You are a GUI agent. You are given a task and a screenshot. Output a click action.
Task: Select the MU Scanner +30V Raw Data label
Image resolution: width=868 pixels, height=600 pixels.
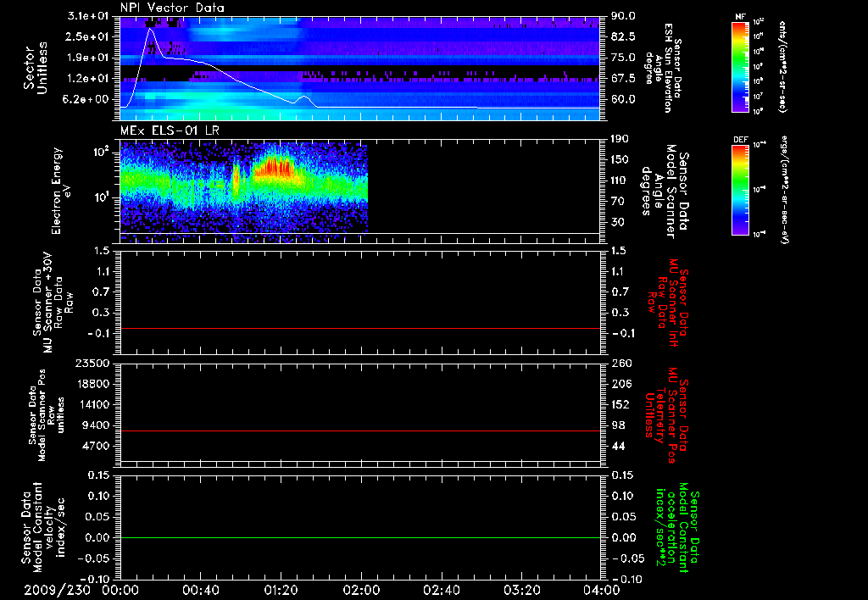[x=53, y=303]
